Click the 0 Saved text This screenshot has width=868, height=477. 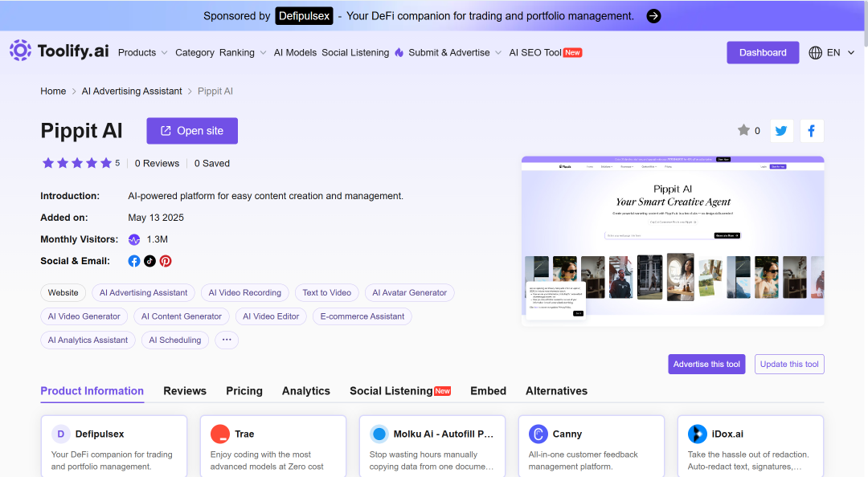tap(212, 163)
